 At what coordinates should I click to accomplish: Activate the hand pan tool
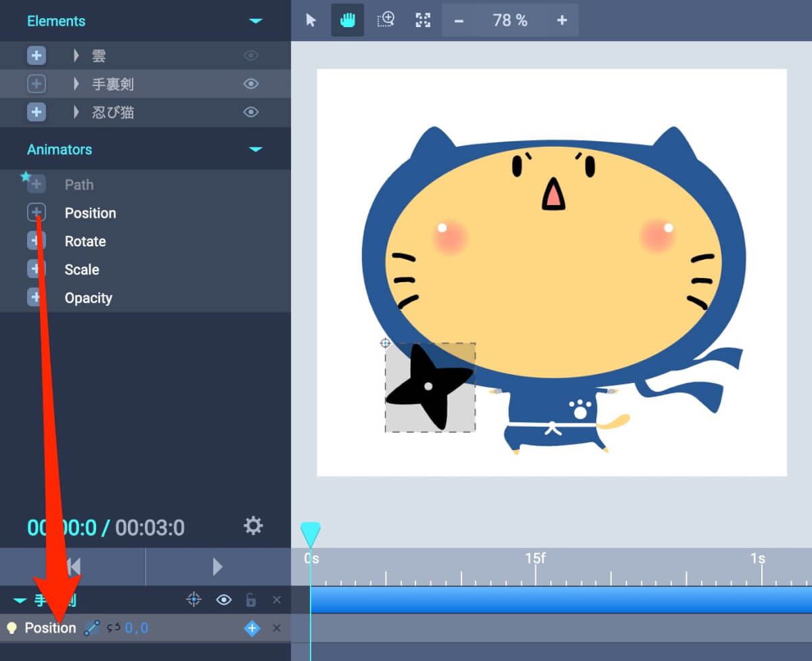(347, 20)
